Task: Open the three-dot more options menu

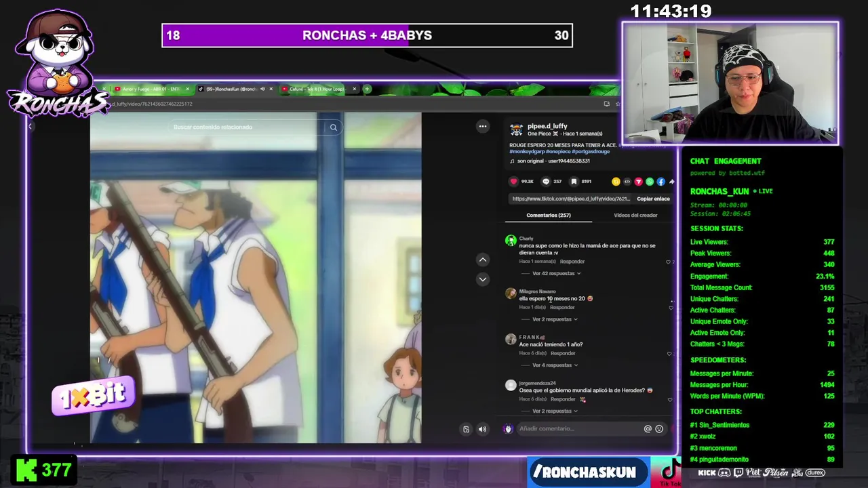Action: [483, 126]
